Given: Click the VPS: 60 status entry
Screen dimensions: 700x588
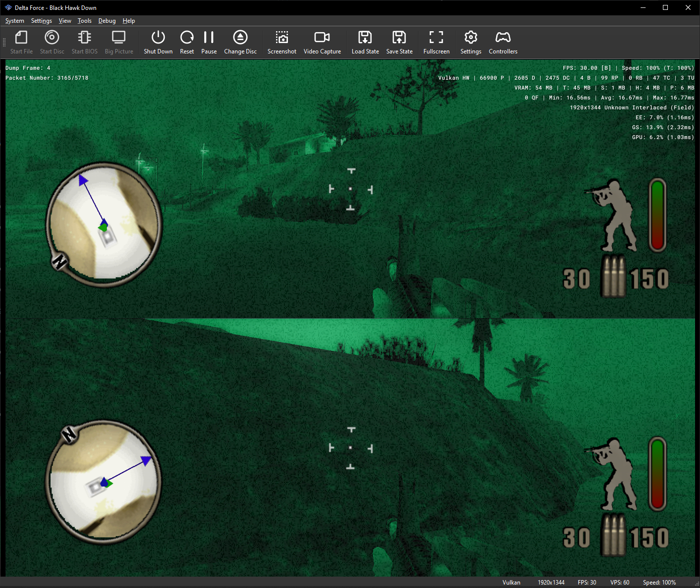Looking at the screenshot, I should tap(620, 583).
